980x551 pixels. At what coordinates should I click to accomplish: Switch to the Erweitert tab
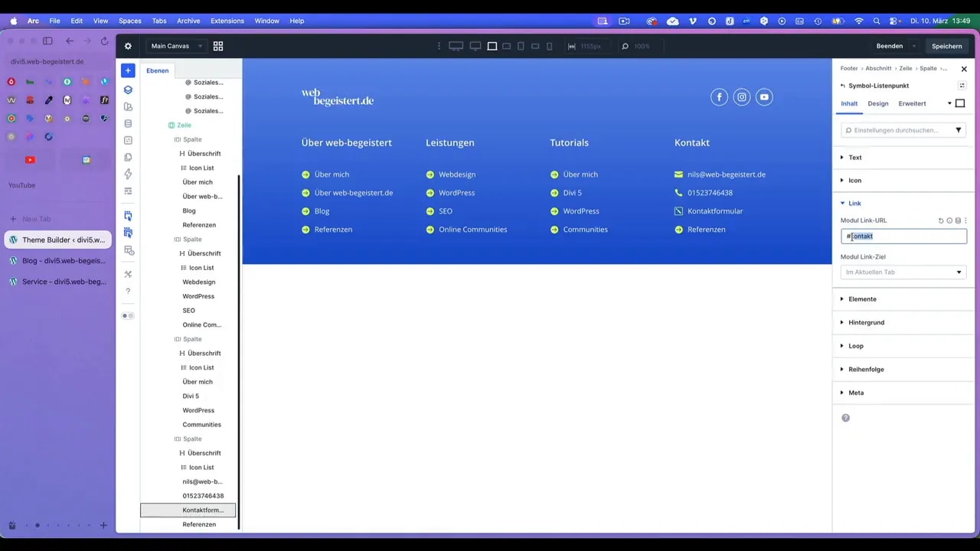pyautogui.click(x=912, y=103)
